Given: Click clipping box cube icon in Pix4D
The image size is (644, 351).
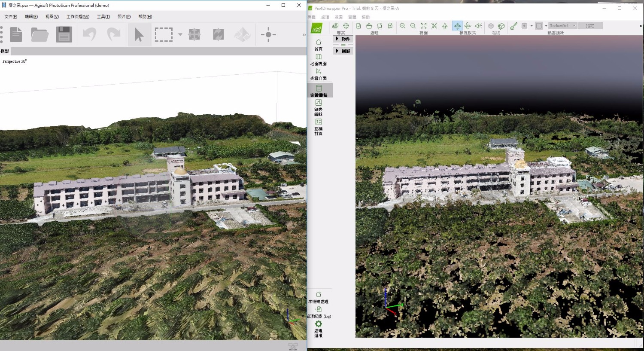Looking at the screenshot, I should [491, 26].
